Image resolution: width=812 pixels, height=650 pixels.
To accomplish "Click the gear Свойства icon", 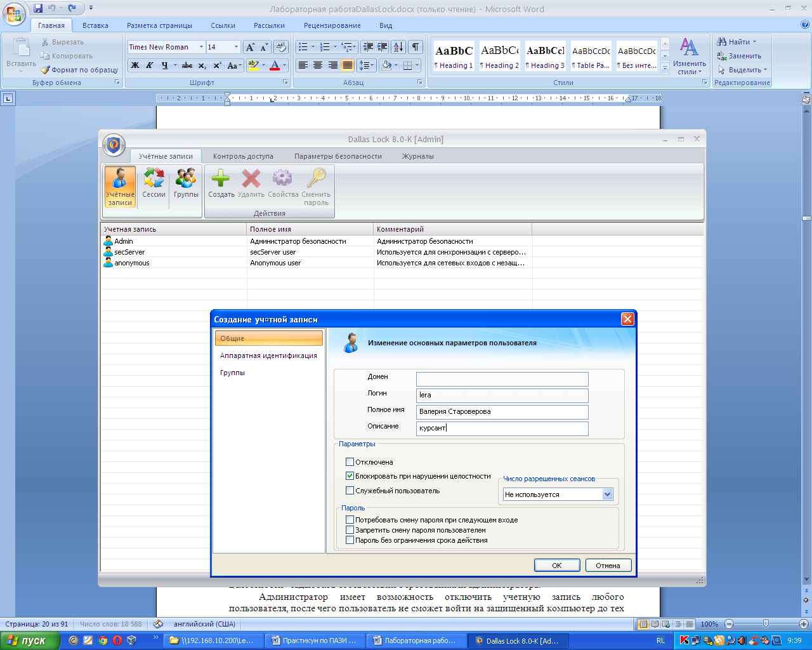I will point(282,184).
